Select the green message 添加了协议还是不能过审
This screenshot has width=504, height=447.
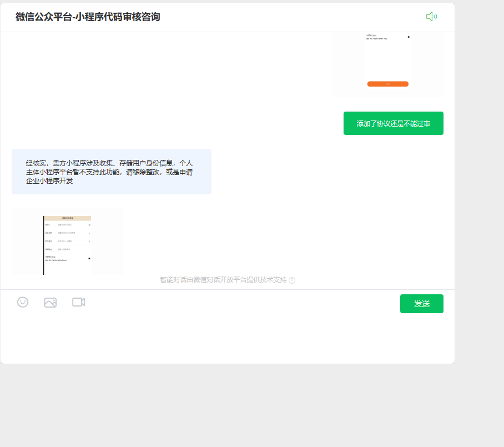point(394,123)
